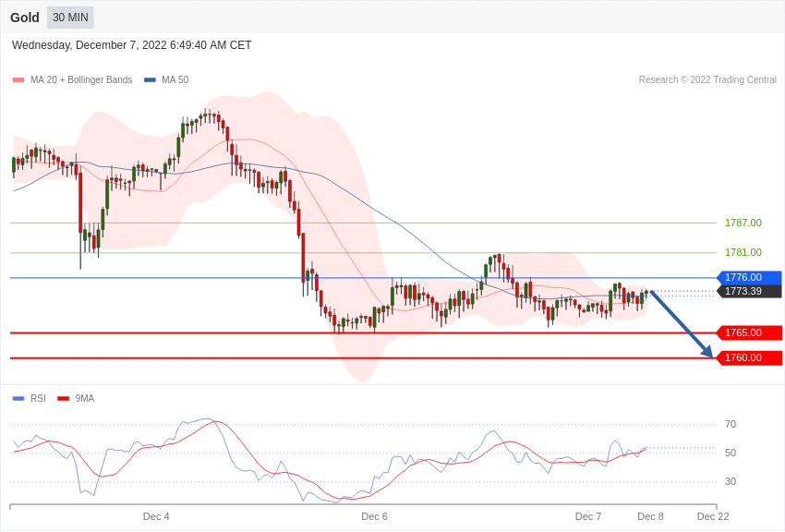Image resolution: width=785 pixels, height=532 pixels.
Task: Click the RSI legend color swatch
Action: click(18, 398)
